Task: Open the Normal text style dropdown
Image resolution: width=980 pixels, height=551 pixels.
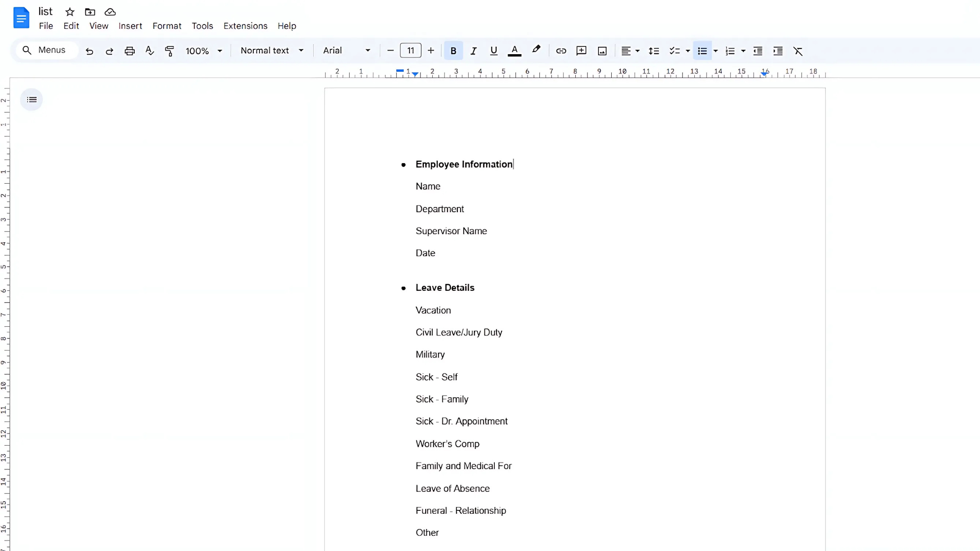Action: [272, 51]
